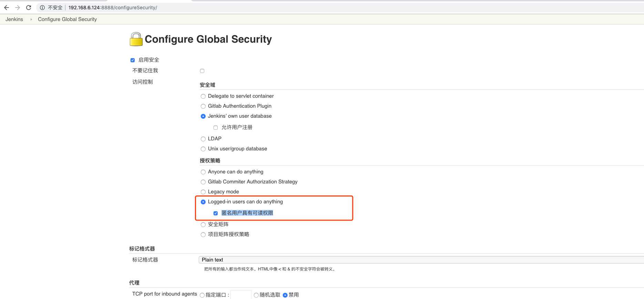Viewport: 644px width, 299px height.
Task: Click the Plain text help description
Action: click(270, 269)
